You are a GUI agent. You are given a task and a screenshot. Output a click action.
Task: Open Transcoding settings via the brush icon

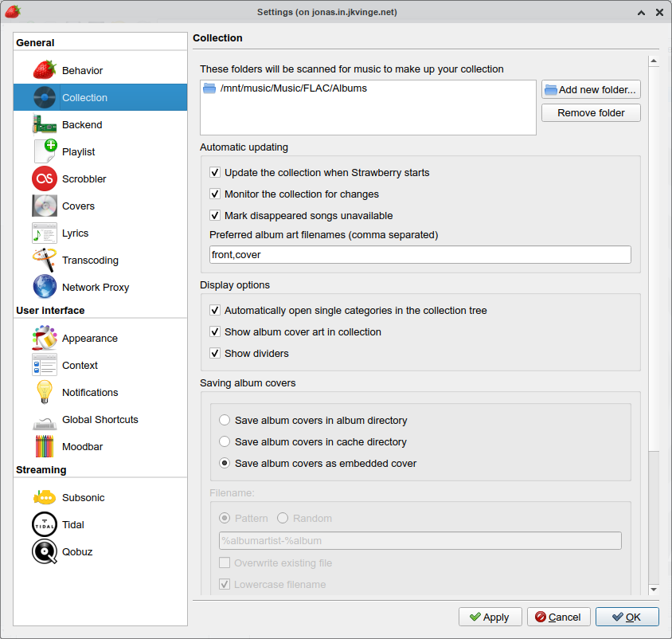(x=45, y=260)
